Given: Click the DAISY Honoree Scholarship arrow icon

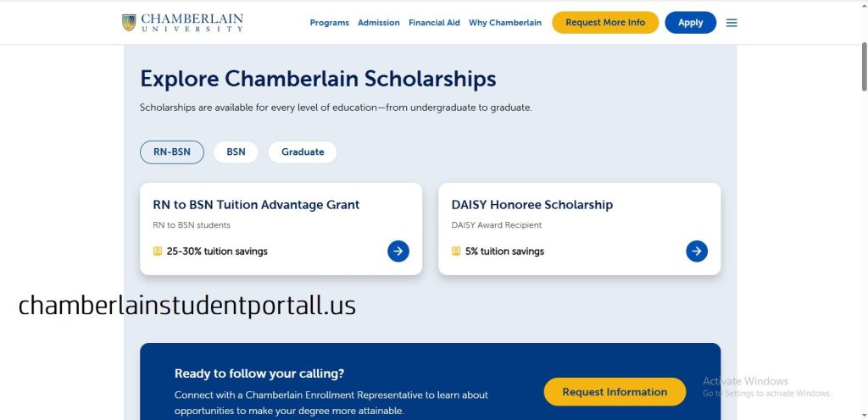Looking at the screenshot, I should coord(697,251).
